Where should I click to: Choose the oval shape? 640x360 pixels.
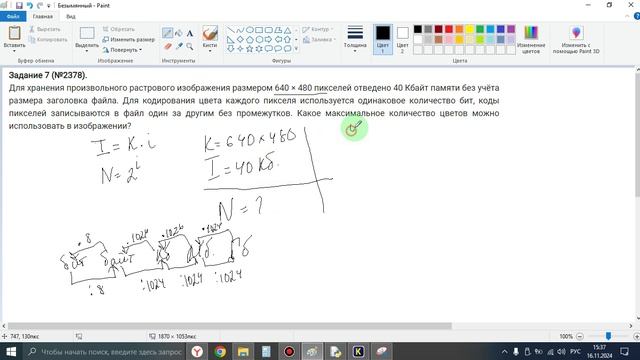[249, 30]
